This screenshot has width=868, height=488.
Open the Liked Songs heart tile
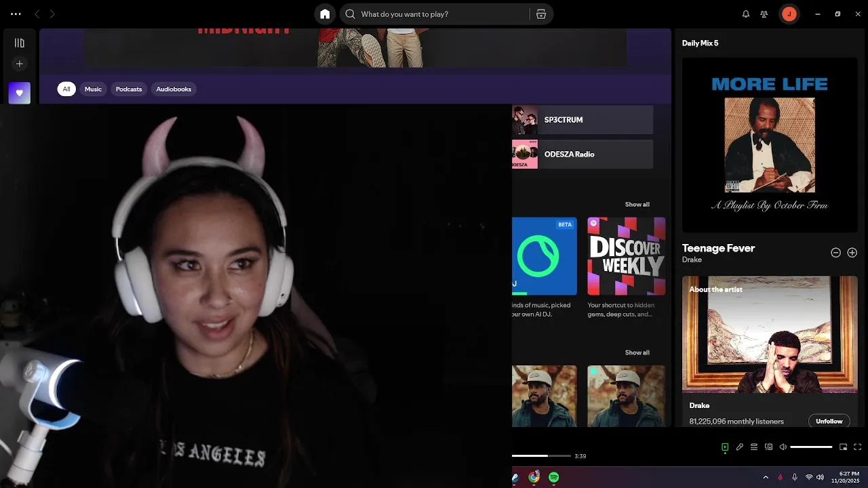tap(20, 93)
